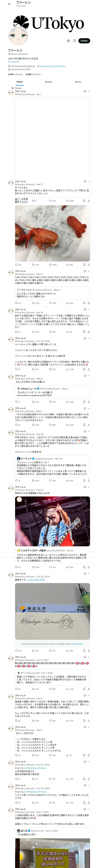The width and height of the screenshot is (98, 868).
Task: Expand the three-dot menu on the May 1 post
Action: [x=89, y=408]
